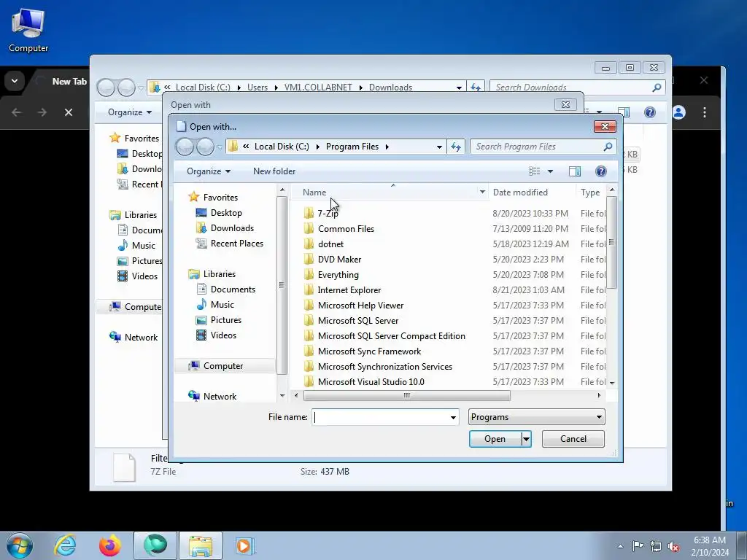Open the Name column filter dropdown
Viewport: 747px width, 560px height.
[482, 192]
